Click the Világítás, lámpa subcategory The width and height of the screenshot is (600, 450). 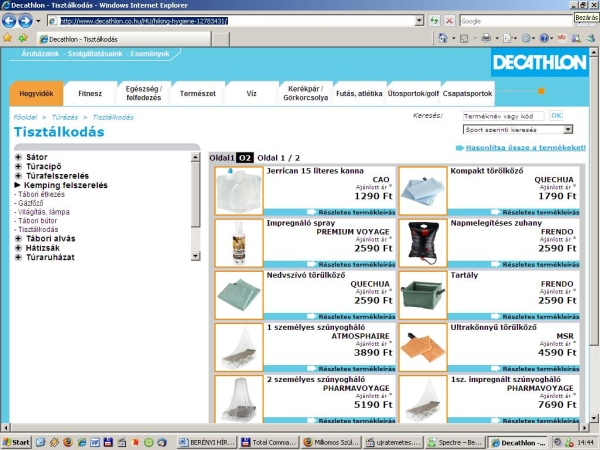(44, 212)
